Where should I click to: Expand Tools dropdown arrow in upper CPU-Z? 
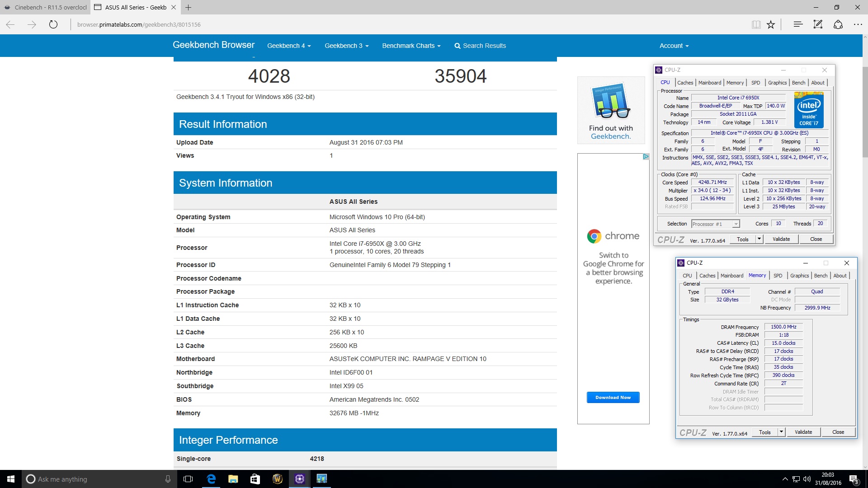[x=759, y=239]
